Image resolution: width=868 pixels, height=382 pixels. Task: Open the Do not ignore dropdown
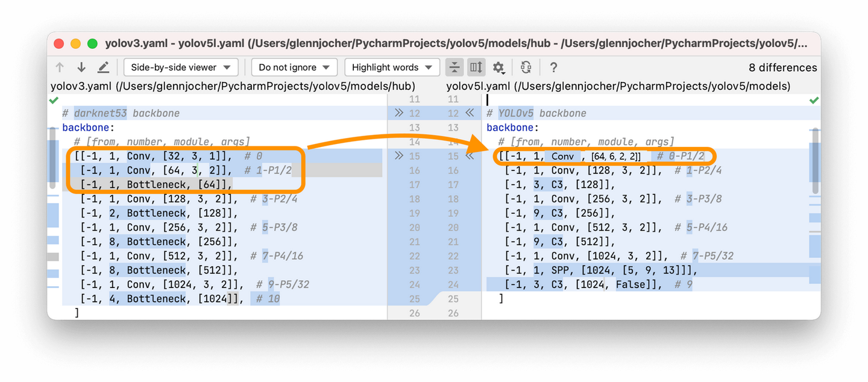point(294,67)
